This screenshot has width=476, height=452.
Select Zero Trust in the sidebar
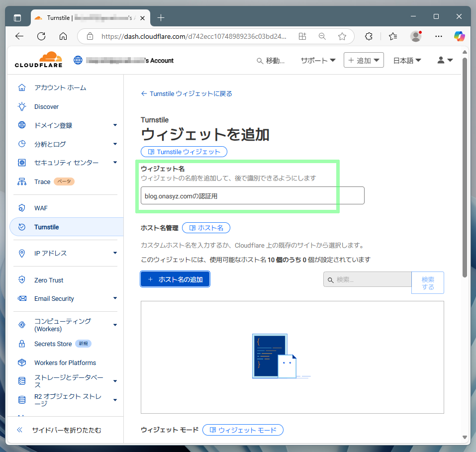tap(49, 280)
